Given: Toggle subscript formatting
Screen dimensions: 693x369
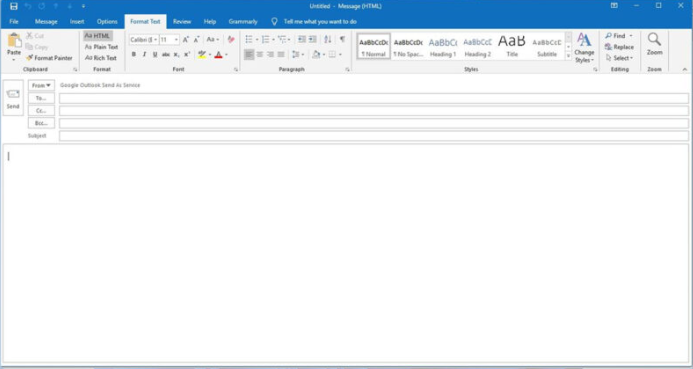Looking at the screenshot, I should click(x=176, y=54).
